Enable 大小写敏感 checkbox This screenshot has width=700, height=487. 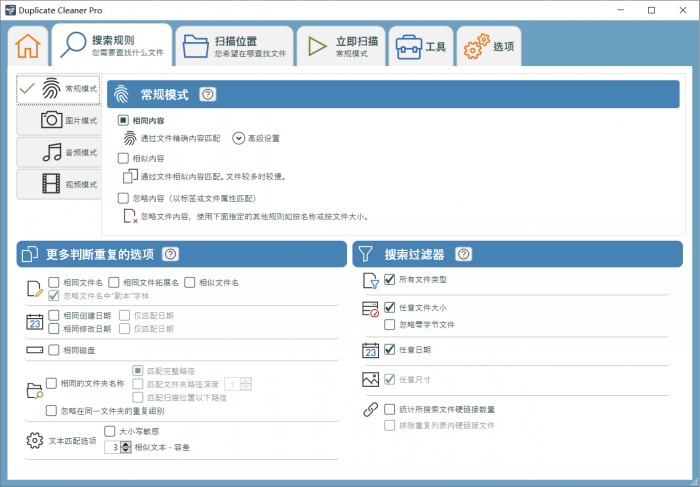point(109,431)
